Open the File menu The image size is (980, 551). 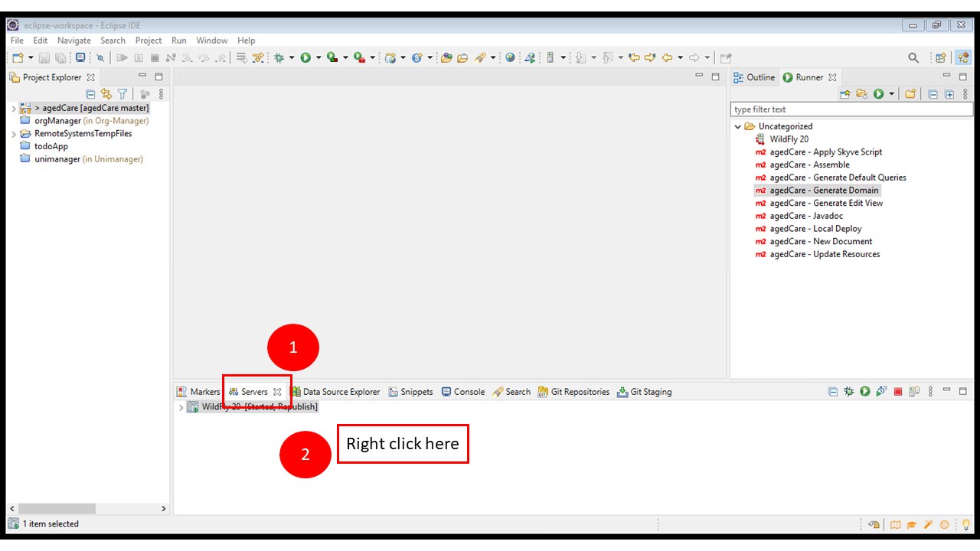(x=17, y=41)
